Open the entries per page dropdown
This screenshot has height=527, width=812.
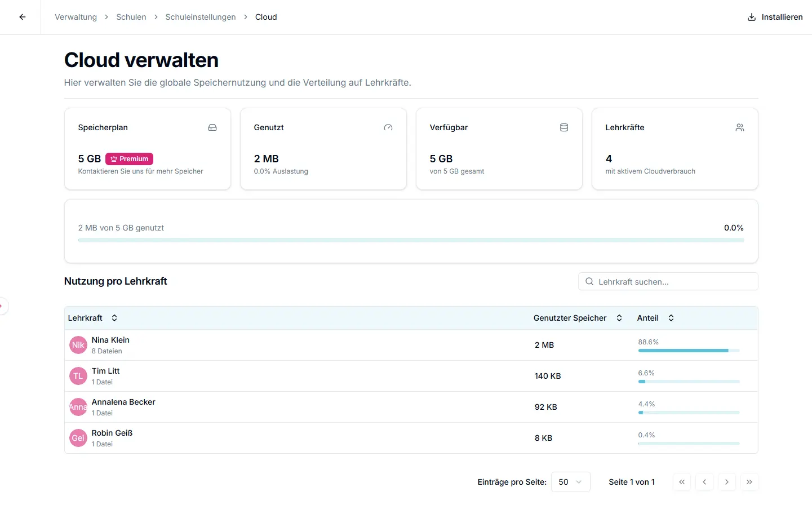click(x=571, y=482)
